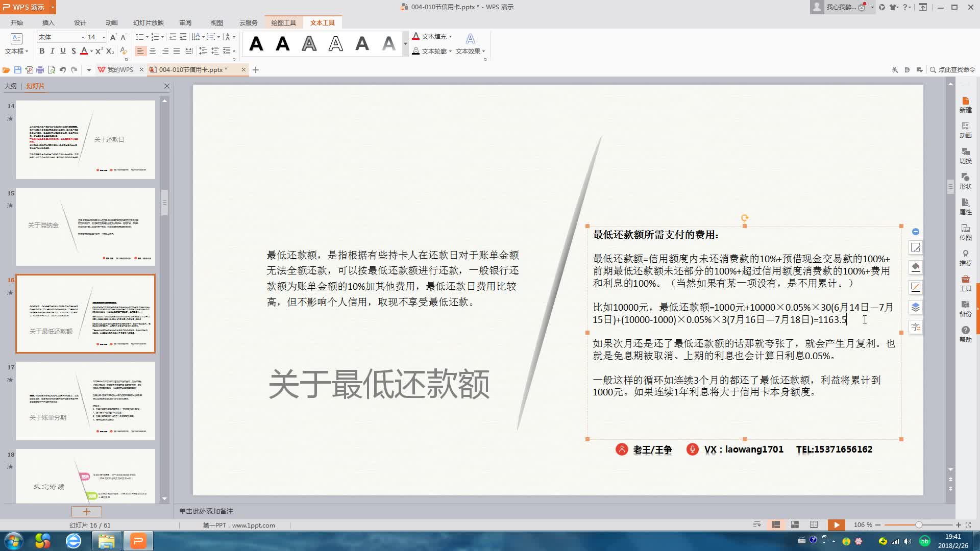Click the increase font size icon
This screenshot has width=980, height=551.
(x=113, y=37)
